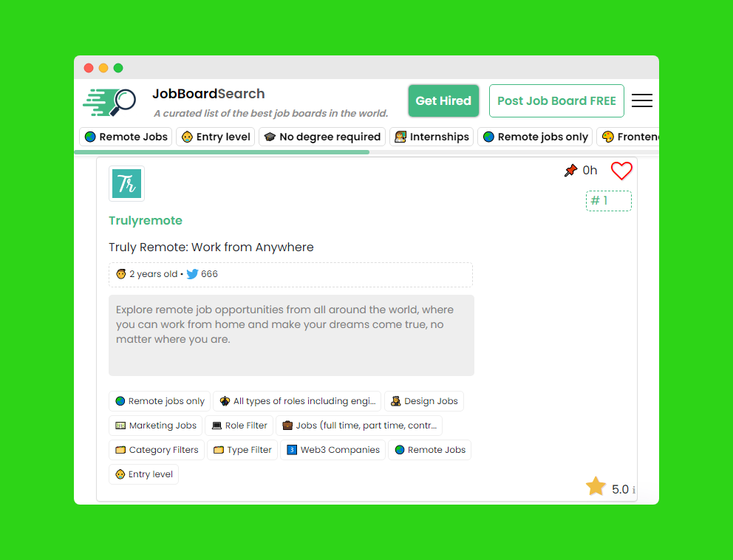Open the Trulyremote title link

[x=146, y=221]
